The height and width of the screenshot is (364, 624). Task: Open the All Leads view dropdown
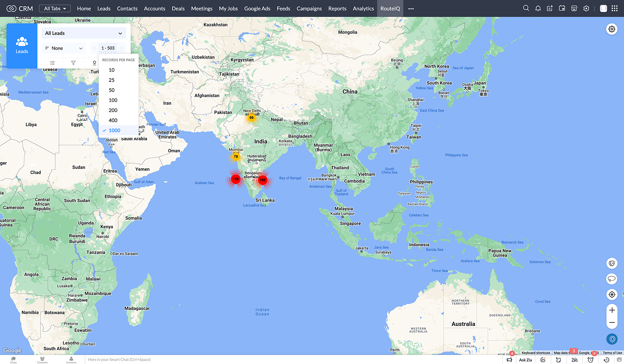tap(84, 33)
